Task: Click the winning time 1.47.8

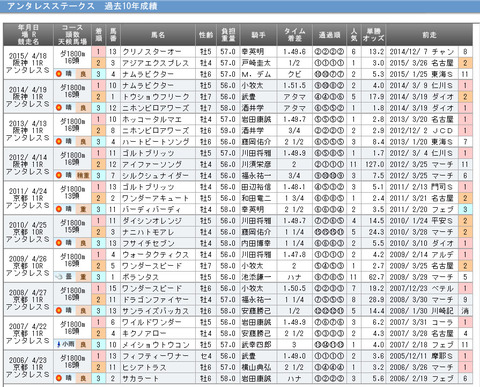Action: [294, 254]
